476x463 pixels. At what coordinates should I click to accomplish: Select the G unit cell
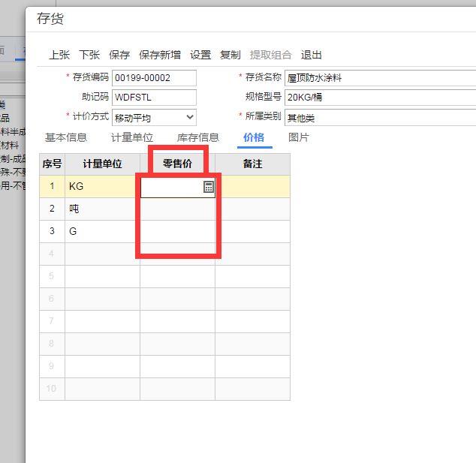102,231
